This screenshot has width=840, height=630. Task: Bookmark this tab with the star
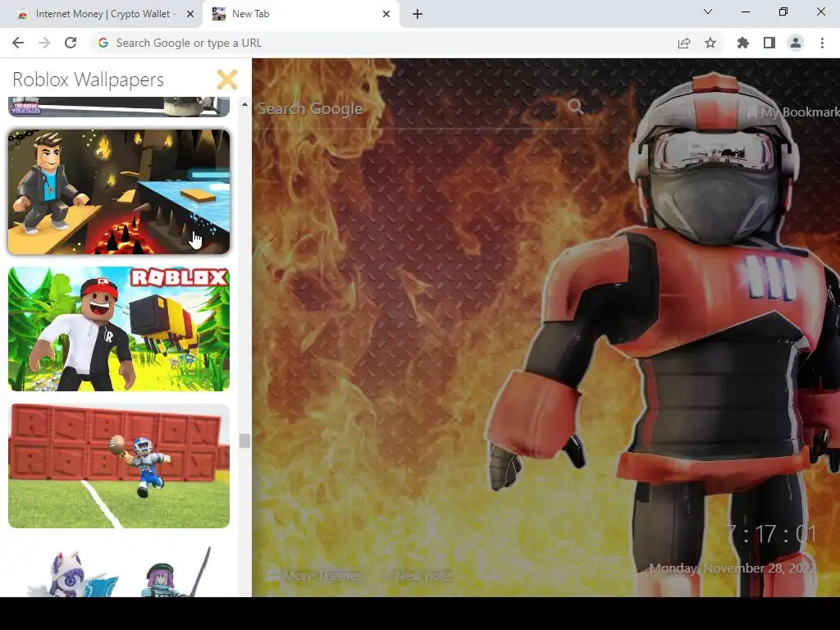click(710, 43)
